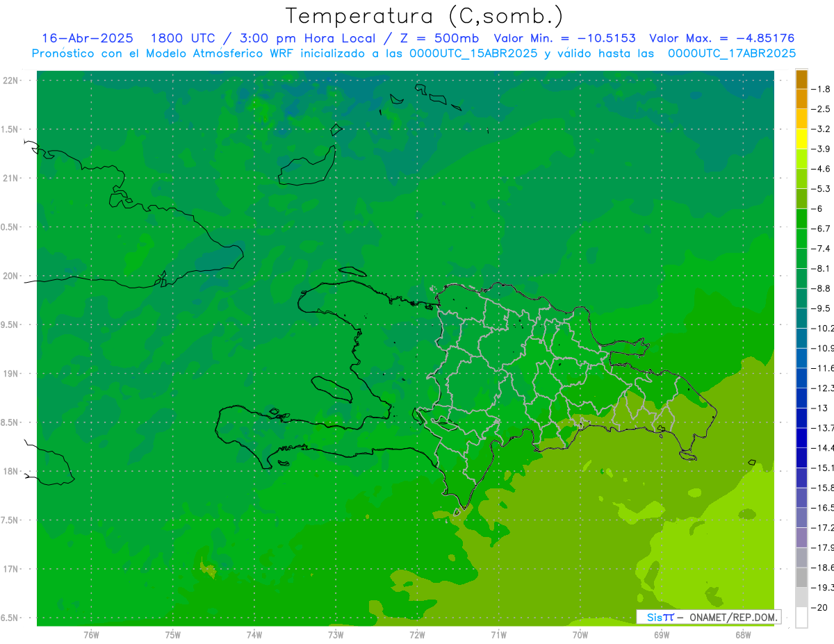This screenshot has width=834, height=644.
Task: Click the 72W longitude label
Action: 418,634
